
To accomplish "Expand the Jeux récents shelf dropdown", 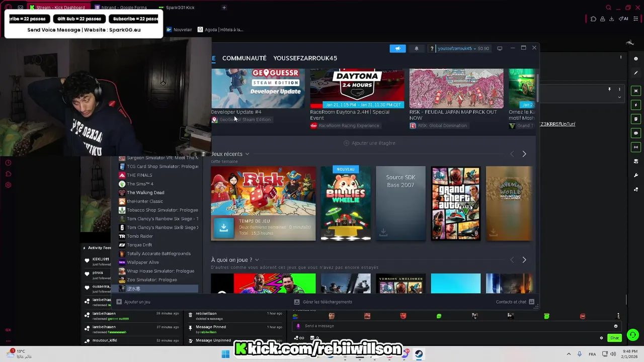I will pos(247,154).
